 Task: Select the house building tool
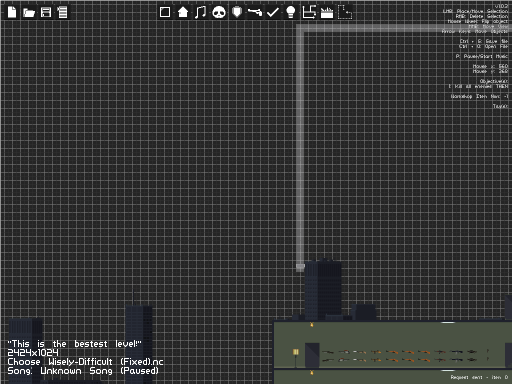(x=183, y=12)
